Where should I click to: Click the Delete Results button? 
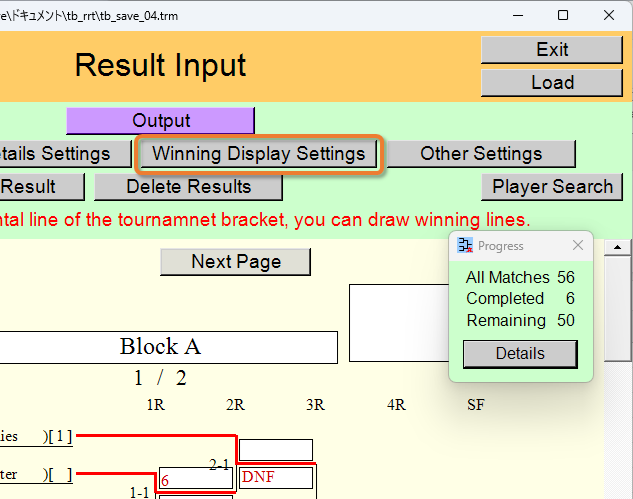(x=189, y=187)
